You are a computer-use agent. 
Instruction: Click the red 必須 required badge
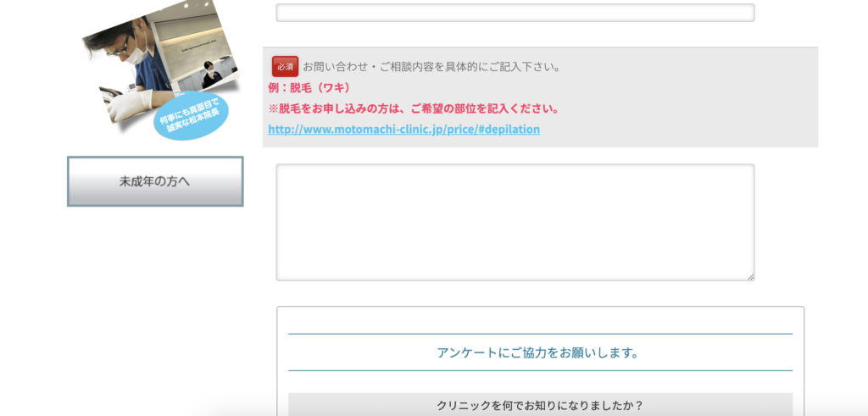285,66
